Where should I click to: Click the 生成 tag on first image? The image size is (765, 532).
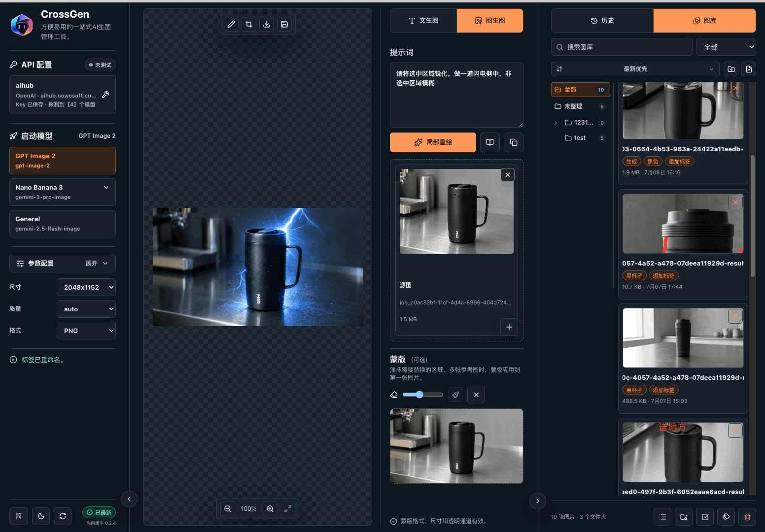pos(632,162)
